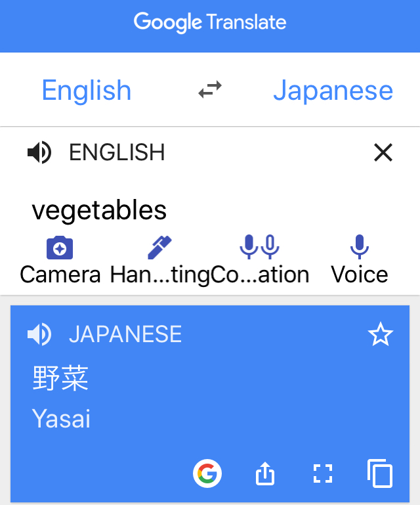The height and width of the screenshot is (505, 420).
Task: Tap the Voice microphone icon
Action: coord(360,247)
